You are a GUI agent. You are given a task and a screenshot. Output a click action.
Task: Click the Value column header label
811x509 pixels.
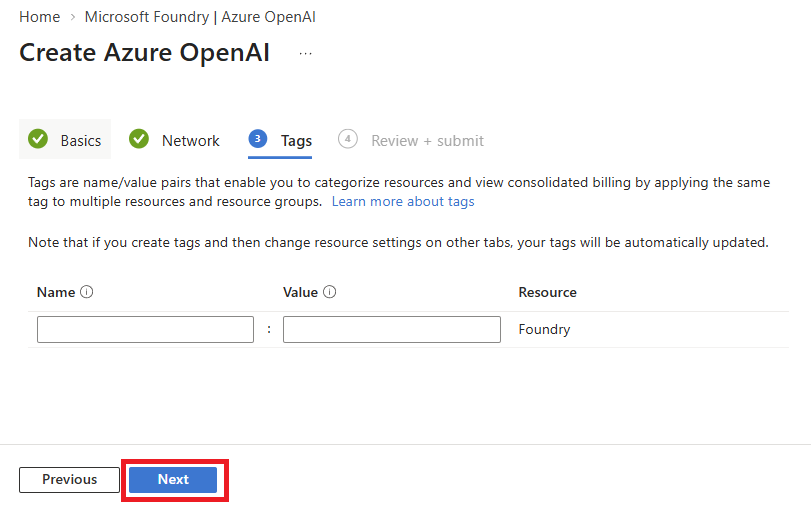(300, 292)
